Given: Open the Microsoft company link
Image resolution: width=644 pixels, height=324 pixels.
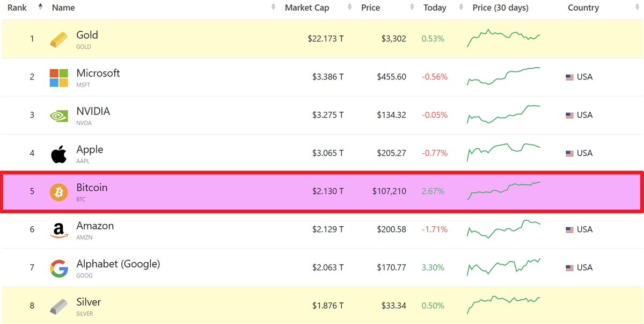Looking at the screenshot, I should pos(98,73).
